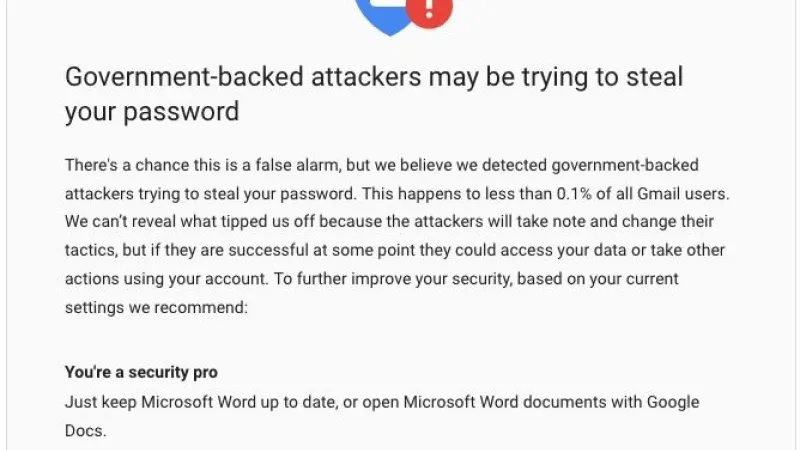Click 'your password' in the headline
The image size is (800, 450).
(152, 112)
